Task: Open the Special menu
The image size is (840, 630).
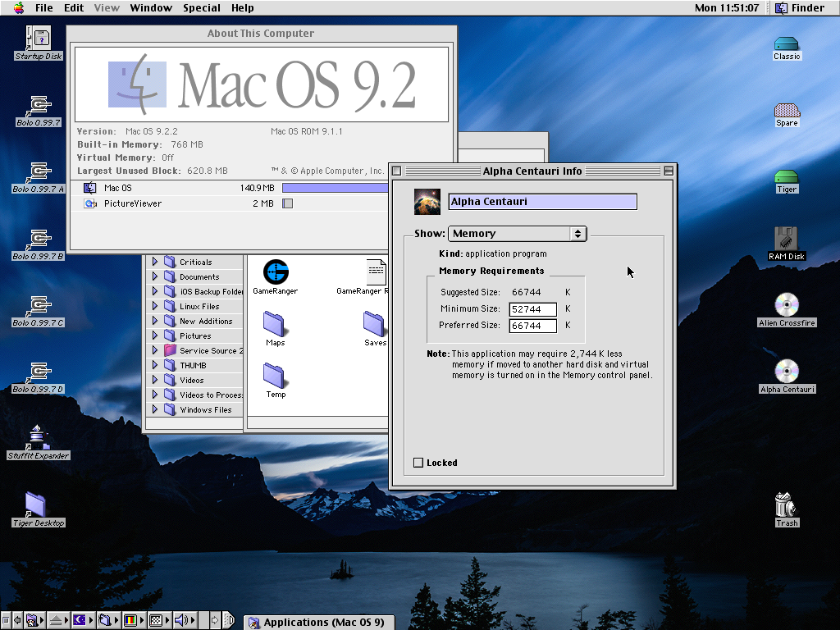Action: pyautogui.click(x=201, y=8)
